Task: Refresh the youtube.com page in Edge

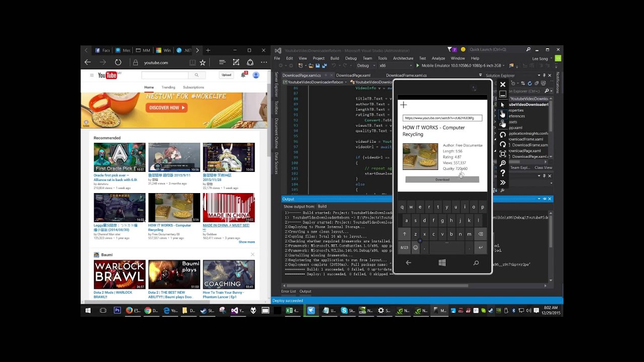Action: [x=118, y=62]
